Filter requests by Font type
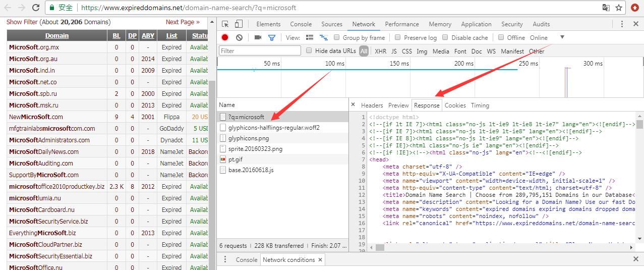This screenshot has height=270, width=644. pos(460,51)
